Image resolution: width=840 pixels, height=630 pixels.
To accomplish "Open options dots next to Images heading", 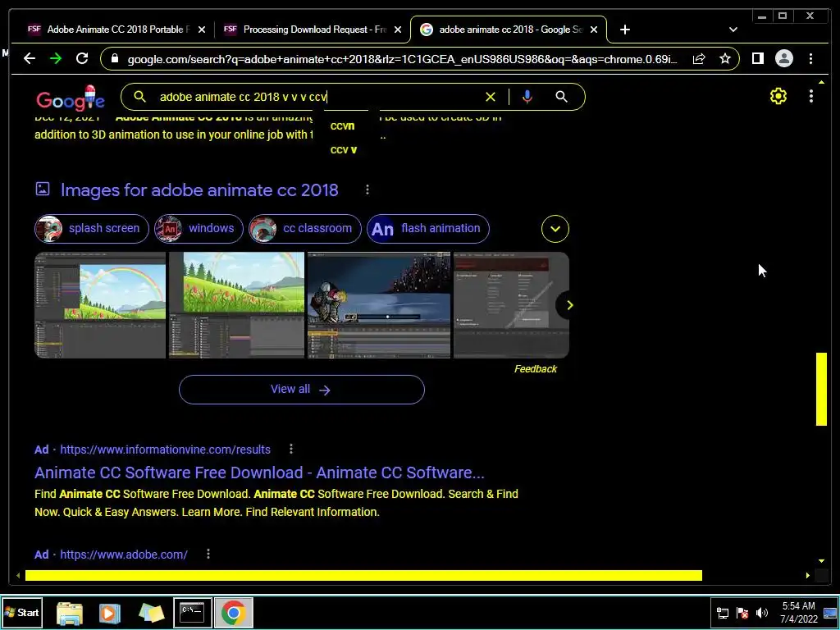I will [x=367, y=189].
